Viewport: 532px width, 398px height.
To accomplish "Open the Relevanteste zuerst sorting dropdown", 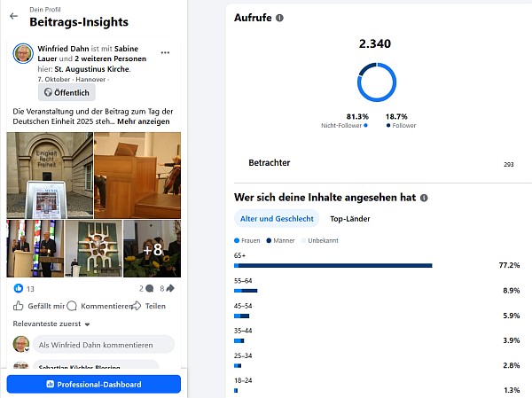I will pos(51,324).
